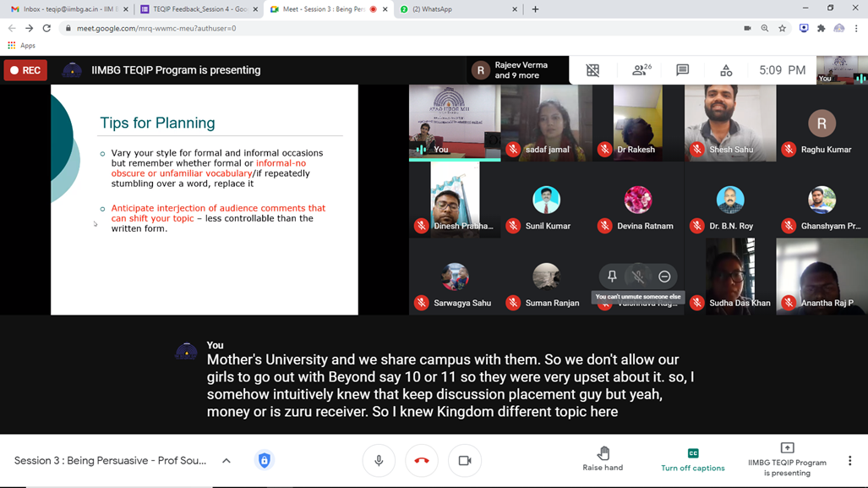Toggle the microphone on or off
Image resolution: width=868 pixels, height=488 pixels.
point(379,460)
